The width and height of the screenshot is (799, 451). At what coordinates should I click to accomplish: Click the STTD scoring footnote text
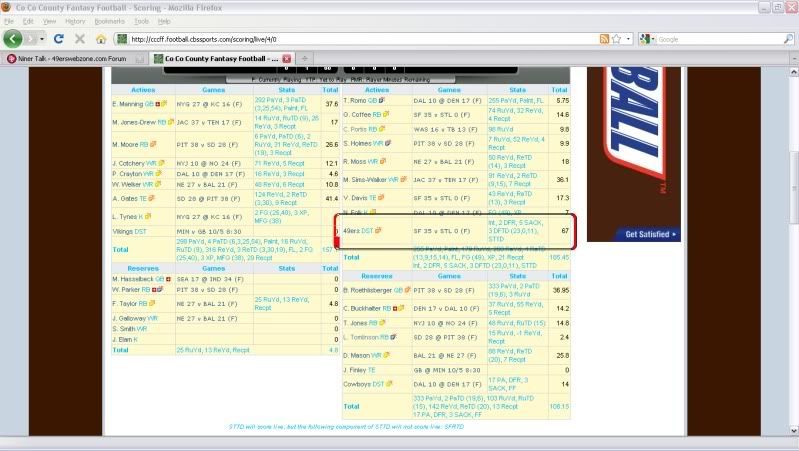pyautogui.click(x=347, y=427)
